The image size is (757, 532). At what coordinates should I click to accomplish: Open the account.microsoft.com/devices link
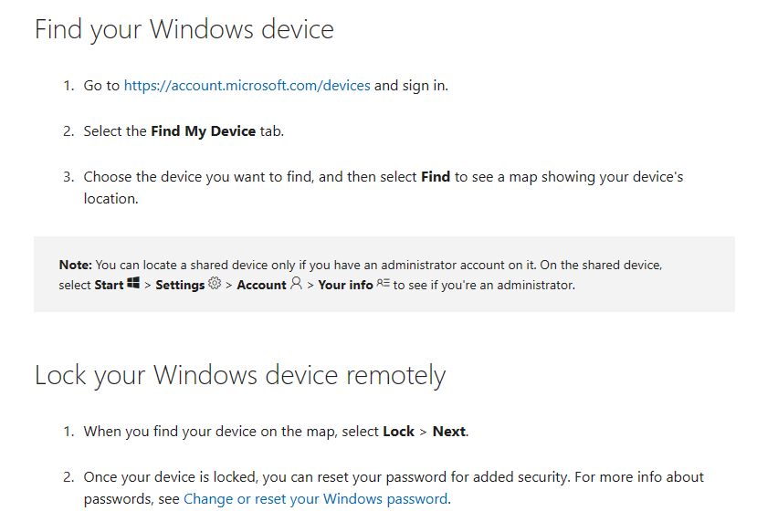(247, 85)
